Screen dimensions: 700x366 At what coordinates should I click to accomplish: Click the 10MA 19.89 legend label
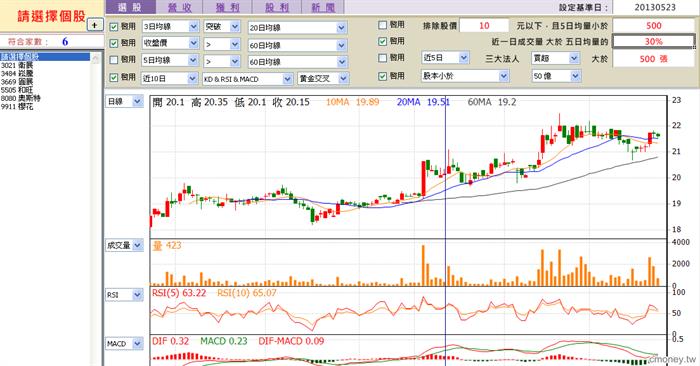(x=352, y=102)
